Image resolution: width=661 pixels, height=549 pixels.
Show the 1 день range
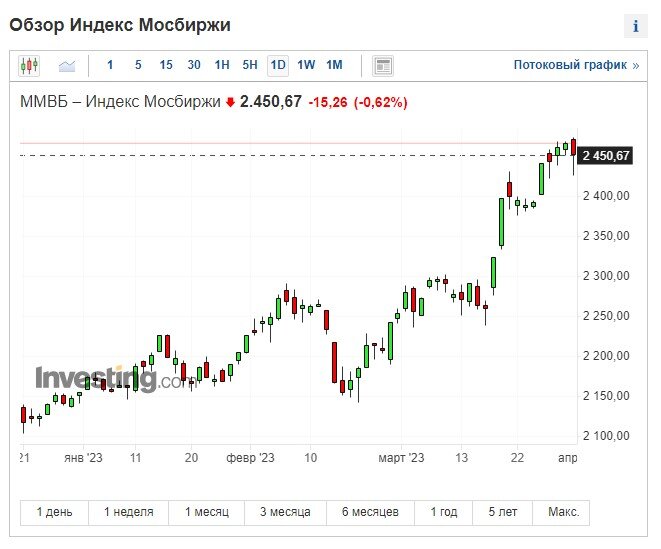coord(54,512)
